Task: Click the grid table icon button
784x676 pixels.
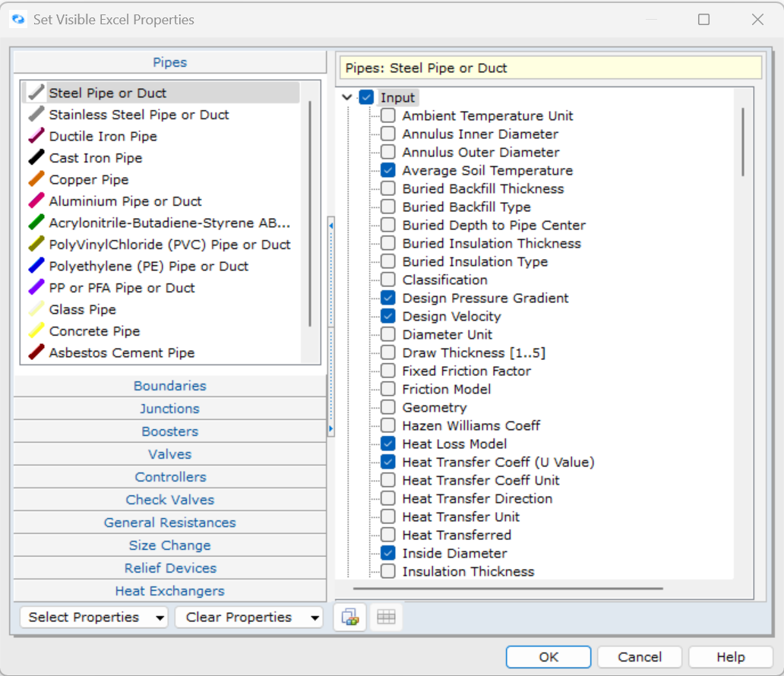Action: pyautogui.click(x=386, y=618)
